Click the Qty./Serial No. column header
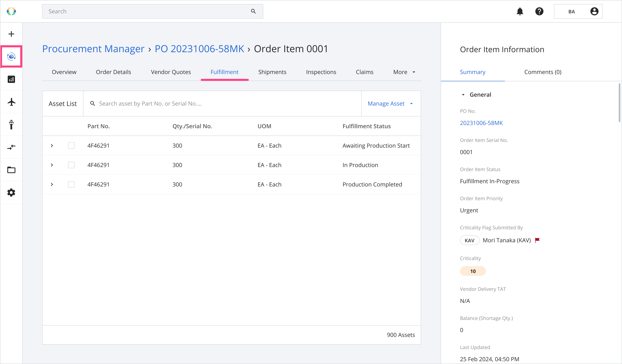The height and width of the screenshot is (364, 622). point(192,126)
